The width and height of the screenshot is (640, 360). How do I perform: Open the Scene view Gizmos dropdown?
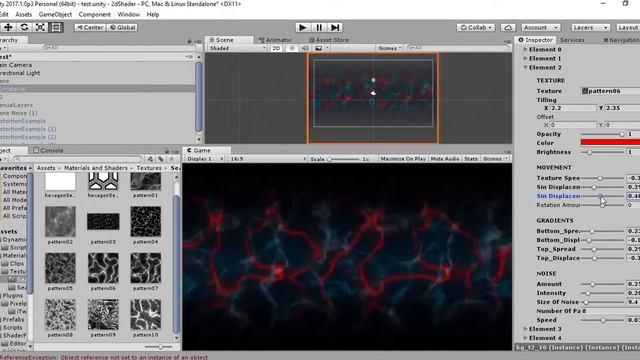click(x=389, y=48)
